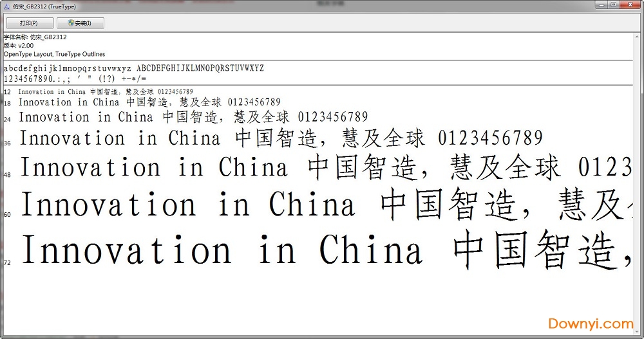The width and height of the screenshot is (644, 339).
Task: Click the vertical scrollbar down arrow
Action: click(637, 332)
